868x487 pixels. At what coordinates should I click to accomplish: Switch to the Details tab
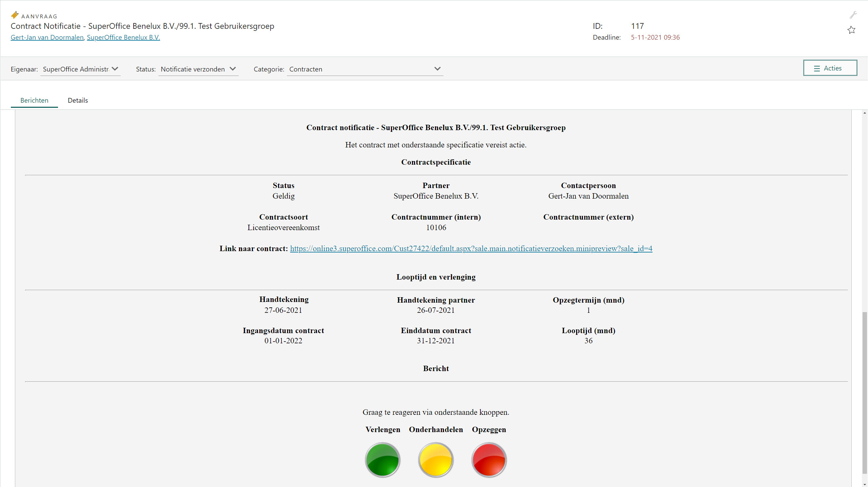pos(78,100)
